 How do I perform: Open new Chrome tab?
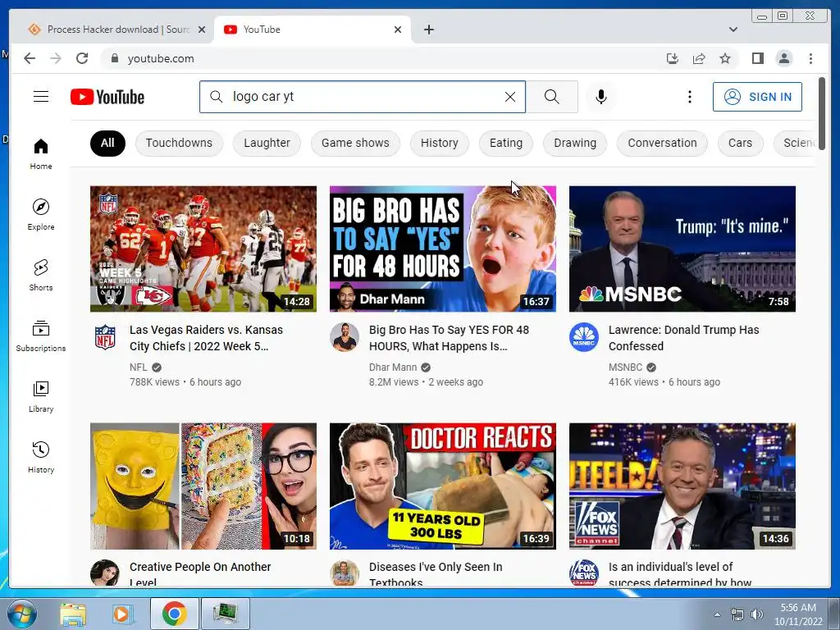[x=428, y=30]
